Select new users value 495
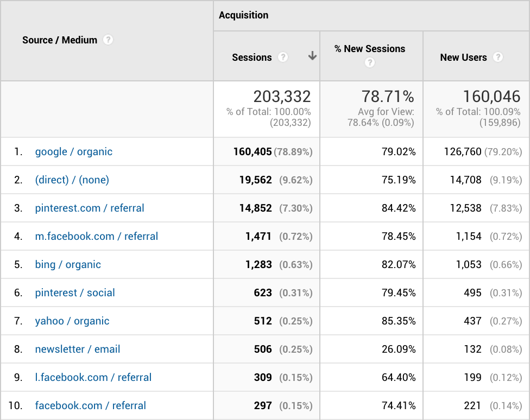Image resolution: width=530 pixels, height=420 pixels. tap(473, 292)
